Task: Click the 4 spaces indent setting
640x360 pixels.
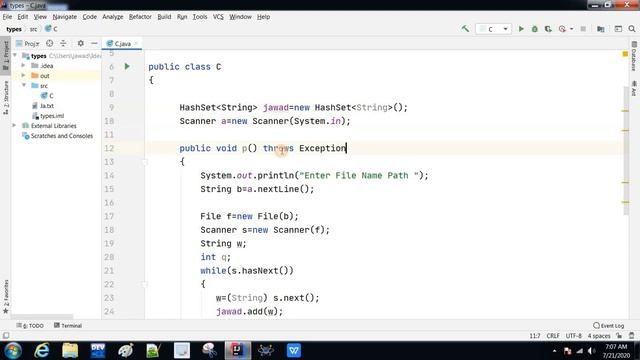Action: [599, 336]
